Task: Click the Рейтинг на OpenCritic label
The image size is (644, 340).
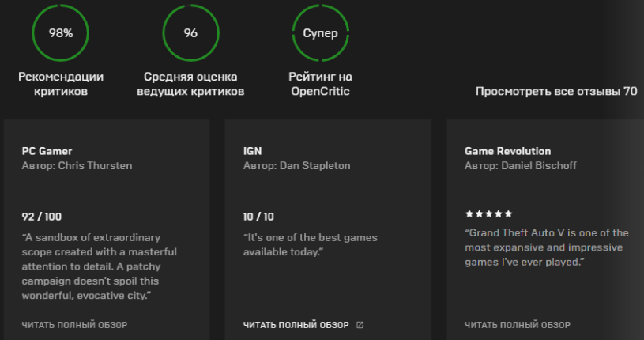Action: pyautogui.click(x=320, y=84)
